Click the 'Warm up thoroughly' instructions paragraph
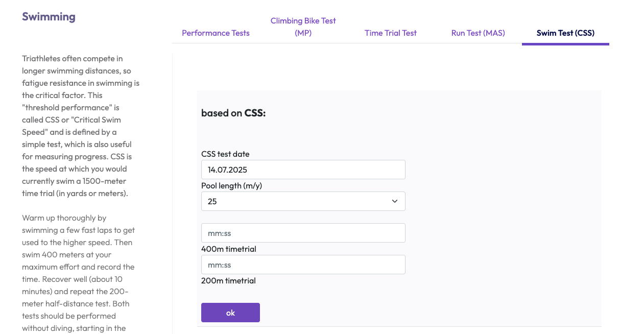644x334 pixels. [79, 273]
